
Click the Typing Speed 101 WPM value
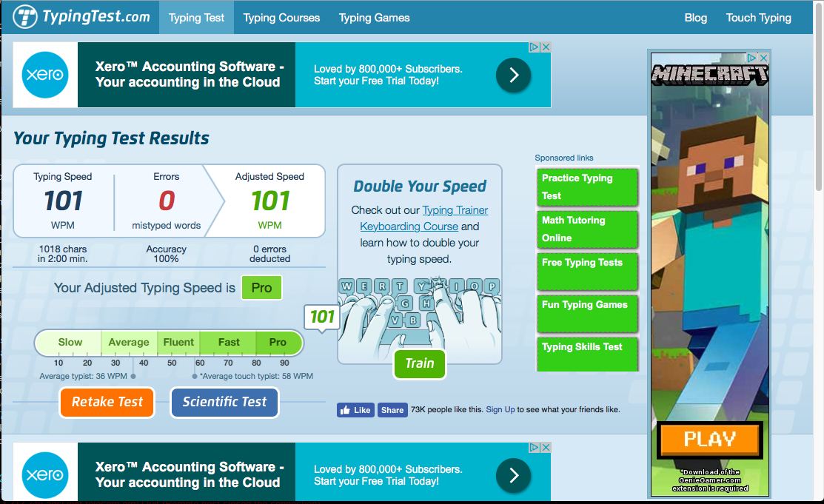63,201
